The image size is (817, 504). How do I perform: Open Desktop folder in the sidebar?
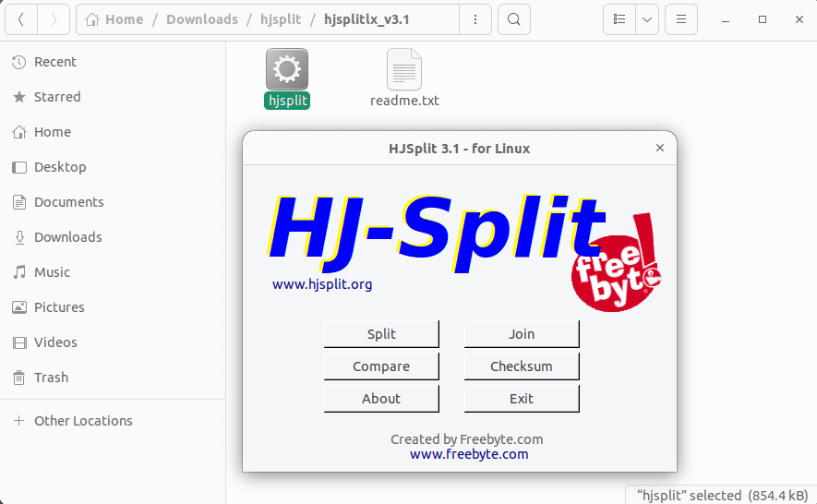pyautogui.click(x=113, y=167)
